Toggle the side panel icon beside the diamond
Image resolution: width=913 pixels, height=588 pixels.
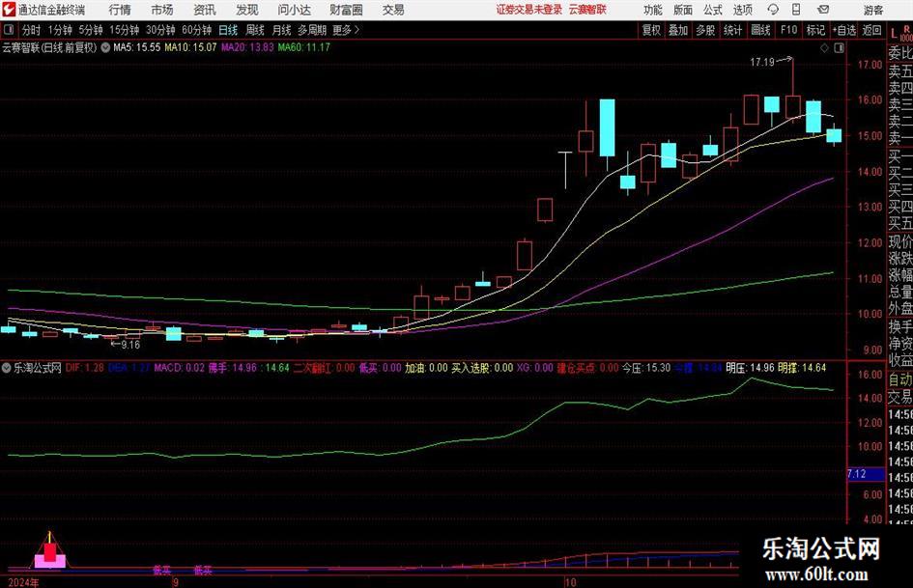click(x=839, y=48)
